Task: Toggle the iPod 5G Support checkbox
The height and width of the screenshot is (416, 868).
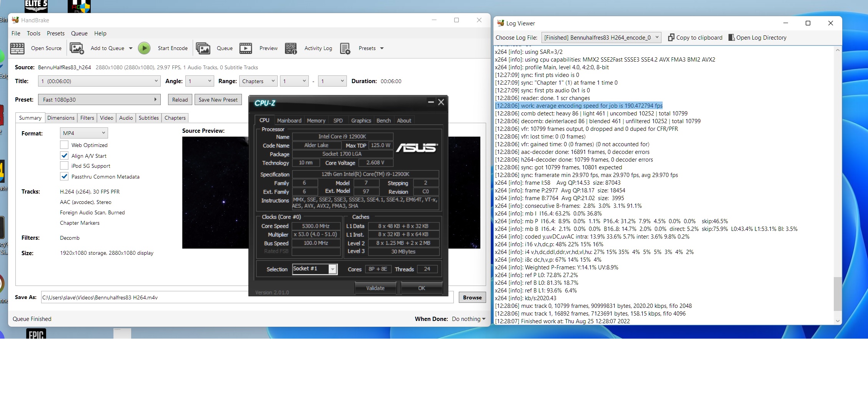Action: point(64,166)
